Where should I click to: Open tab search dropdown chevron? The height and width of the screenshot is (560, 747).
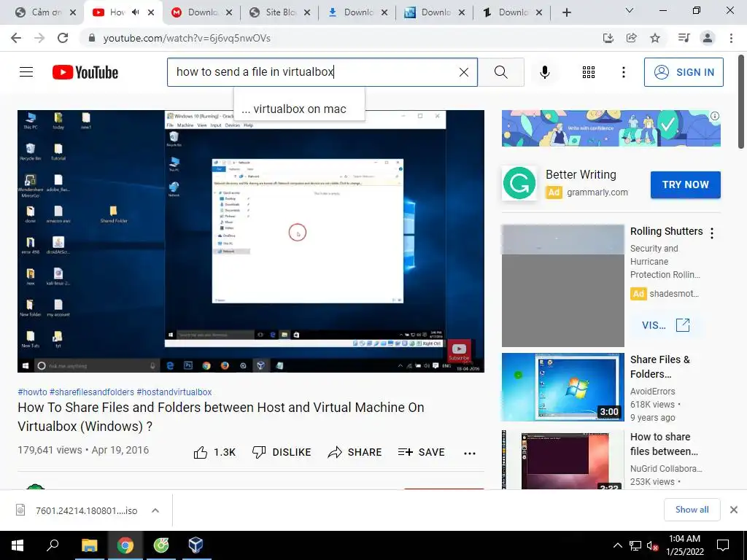tap(630, 10)
